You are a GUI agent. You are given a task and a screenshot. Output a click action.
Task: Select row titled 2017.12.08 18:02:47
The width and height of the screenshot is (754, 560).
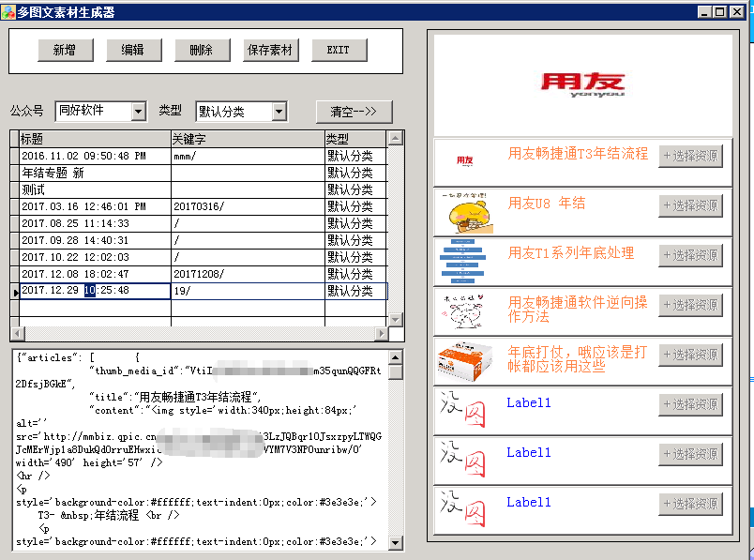(x=199, y=274)
